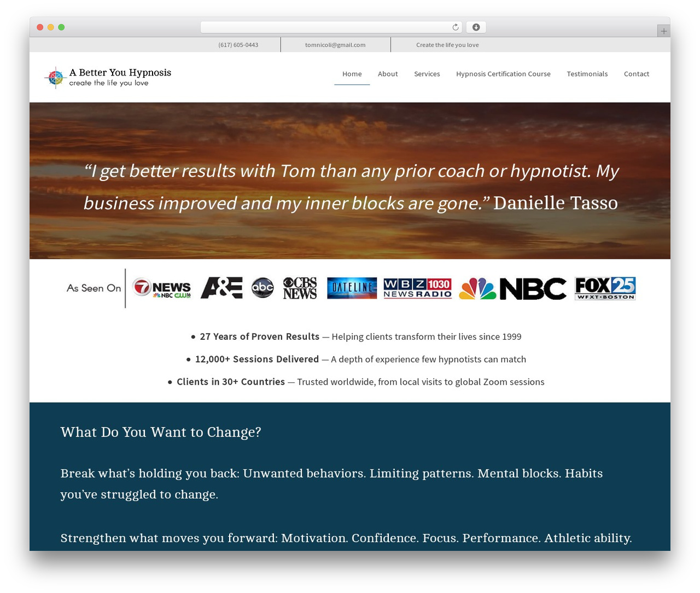The width and height of the screenshot is (700, 593).
Task: Click the red close window button
Action: [x=40, y=27]
